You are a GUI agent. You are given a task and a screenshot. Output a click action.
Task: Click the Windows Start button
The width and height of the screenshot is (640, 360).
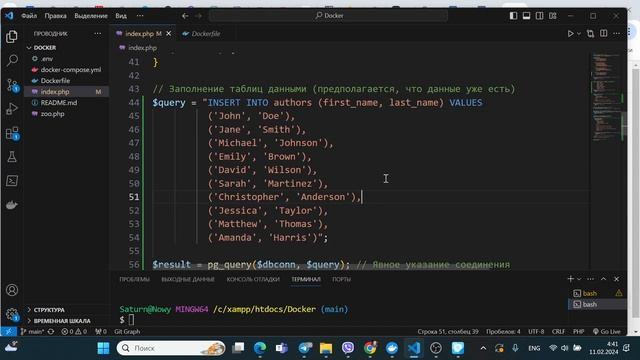pos(103,348)
